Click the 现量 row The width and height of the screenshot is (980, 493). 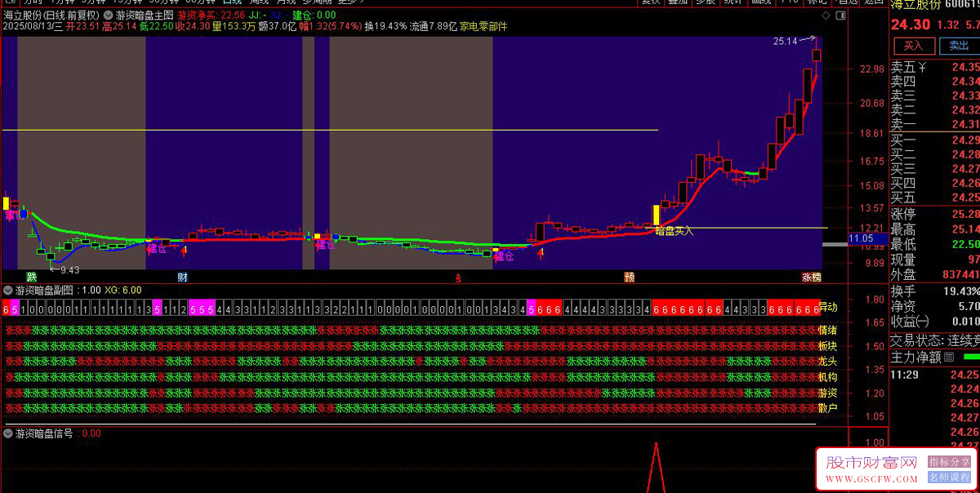934,260
